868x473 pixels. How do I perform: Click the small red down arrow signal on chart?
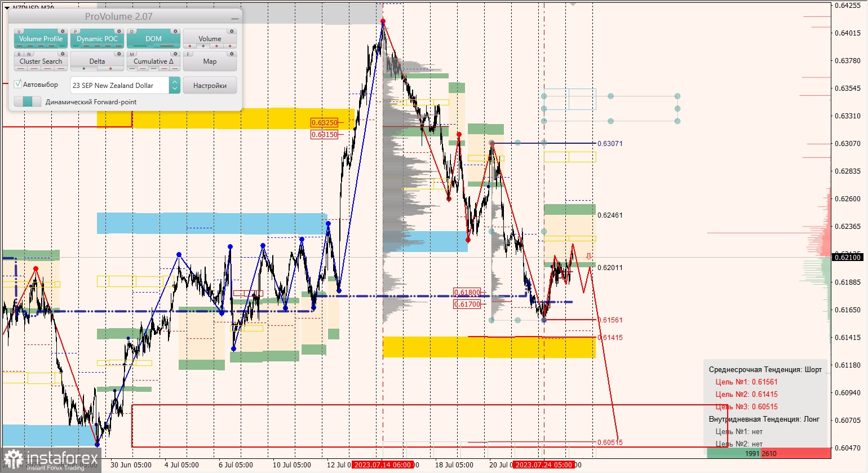tap(589, 256)
